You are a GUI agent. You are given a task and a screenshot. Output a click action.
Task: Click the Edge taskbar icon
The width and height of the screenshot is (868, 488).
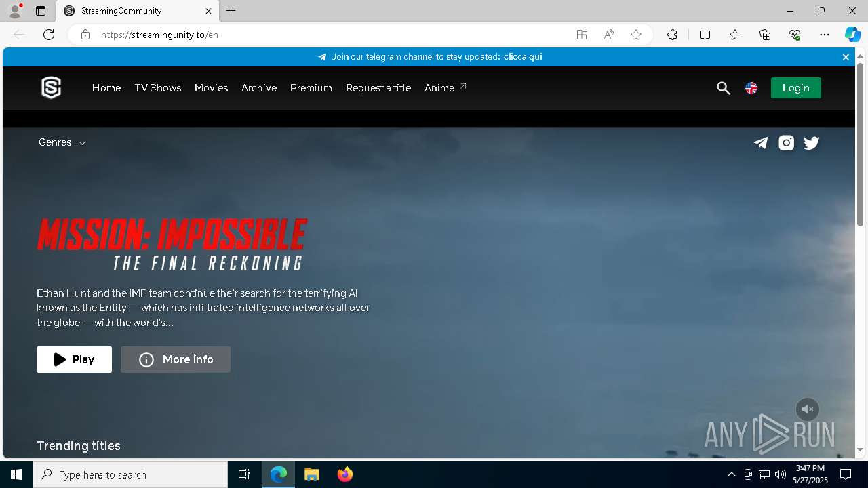[x=279, y=474]
